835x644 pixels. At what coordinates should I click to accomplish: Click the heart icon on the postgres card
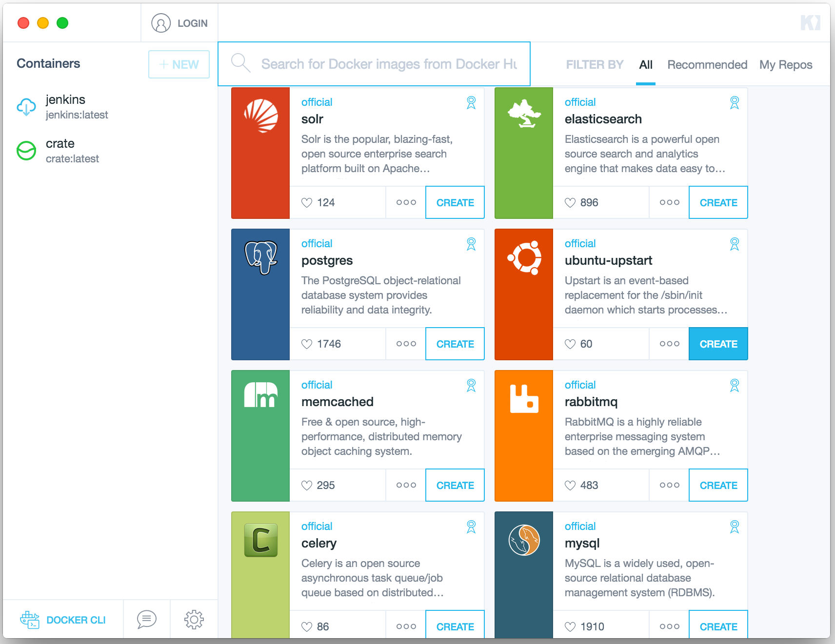[x=307, y=344]
